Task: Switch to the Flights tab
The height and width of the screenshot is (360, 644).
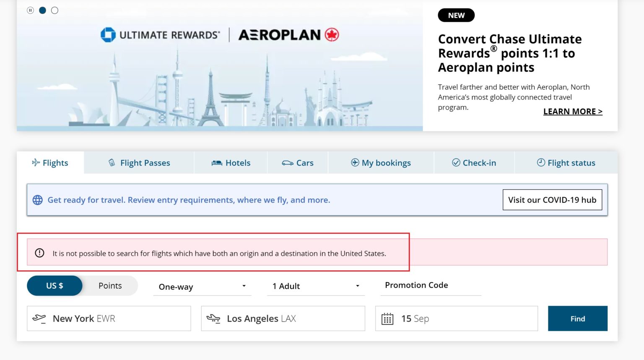Action: click(50, 163)
